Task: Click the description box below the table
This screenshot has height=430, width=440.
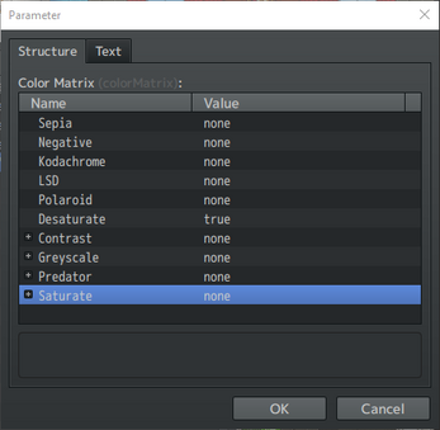Action: 220,355
